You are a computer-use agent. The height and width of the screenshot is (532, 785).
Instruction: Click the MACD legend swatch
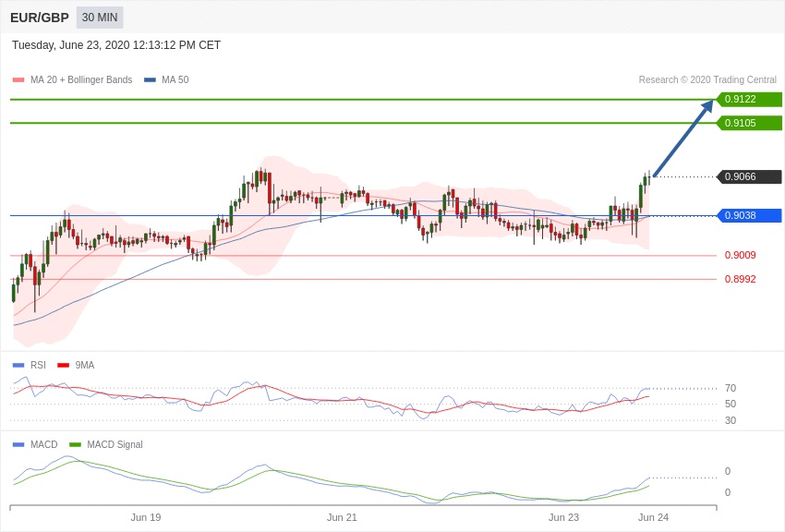(x=18, y=444)
